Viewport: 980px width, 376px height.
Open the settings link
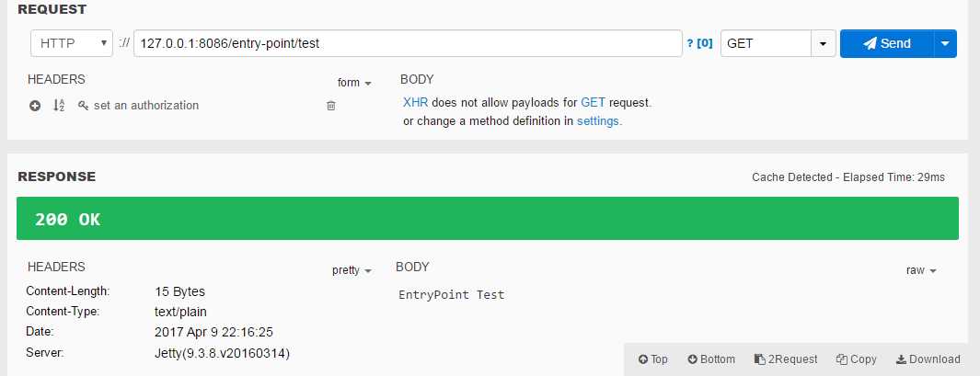tap(597, 121)
